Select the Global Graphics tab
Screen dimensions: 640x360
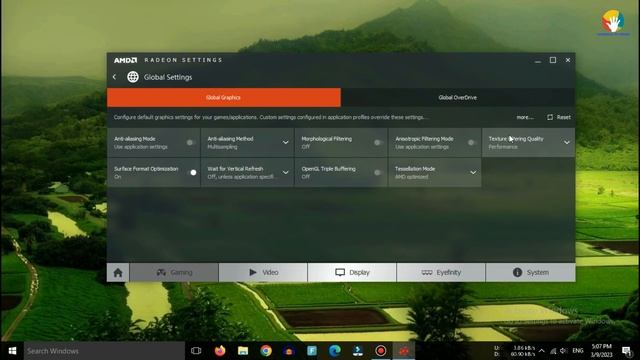[224, 98]
